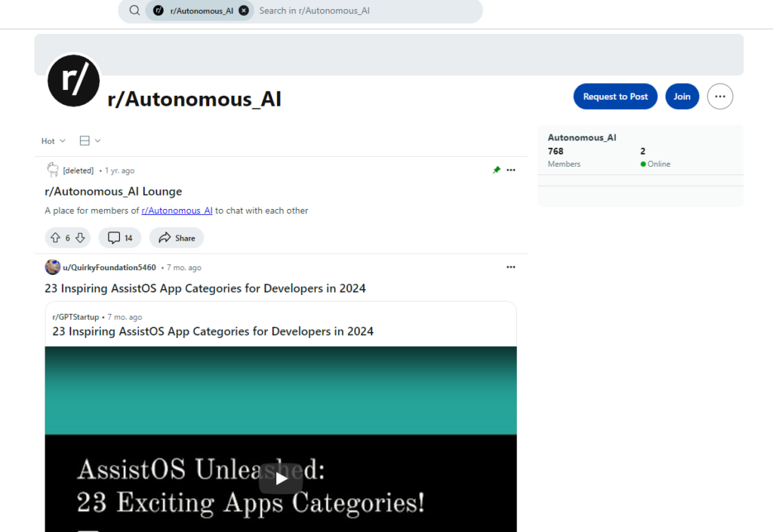Open comments on the Lounge post
This screenshot has height=532, width=773.
(x=120, y=238)
